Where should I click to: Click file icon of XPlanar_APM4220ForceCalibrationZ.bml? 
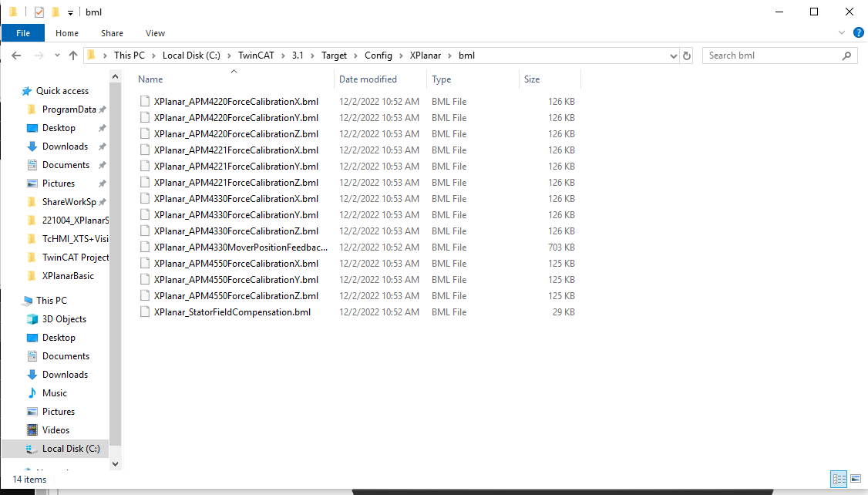[x=144, y=134]
